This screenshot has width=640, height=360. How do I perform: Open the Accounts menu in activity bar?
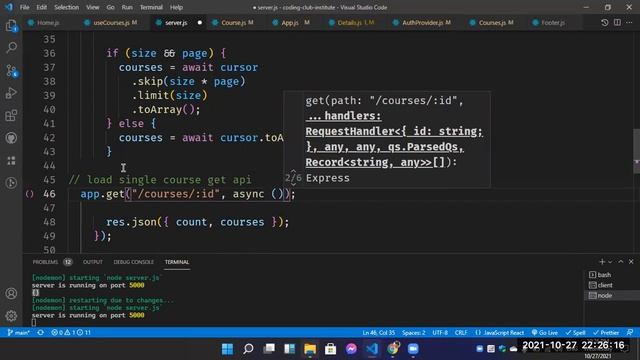pos(11,293)
